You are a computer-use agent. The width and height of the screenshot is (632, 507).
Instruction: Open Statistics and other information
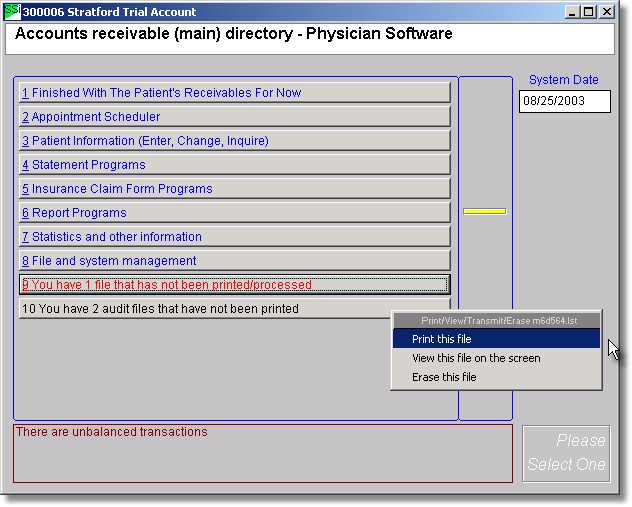pyautogui.click(x=235, y=237)
